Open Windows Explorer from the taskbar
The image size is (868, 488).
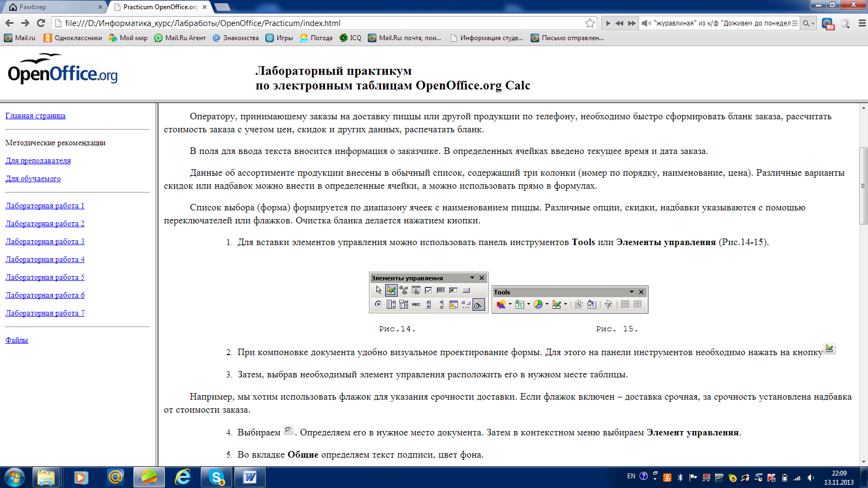point(46,477)
